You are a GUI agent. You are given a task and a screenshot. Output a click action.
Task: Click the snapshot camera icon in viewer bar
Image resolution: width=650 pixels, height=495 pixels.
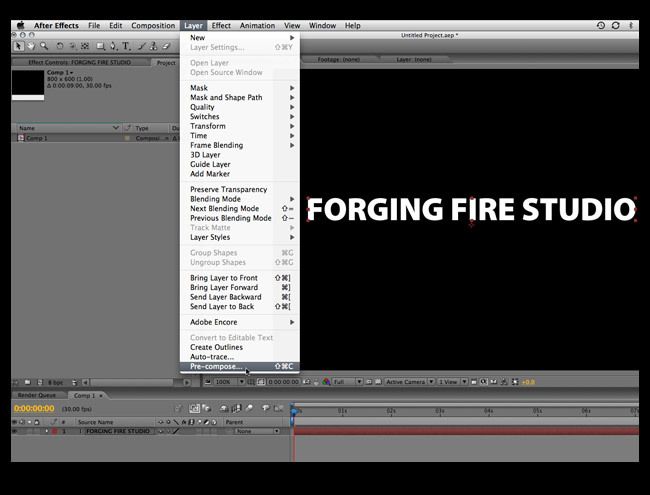point(307,382)
